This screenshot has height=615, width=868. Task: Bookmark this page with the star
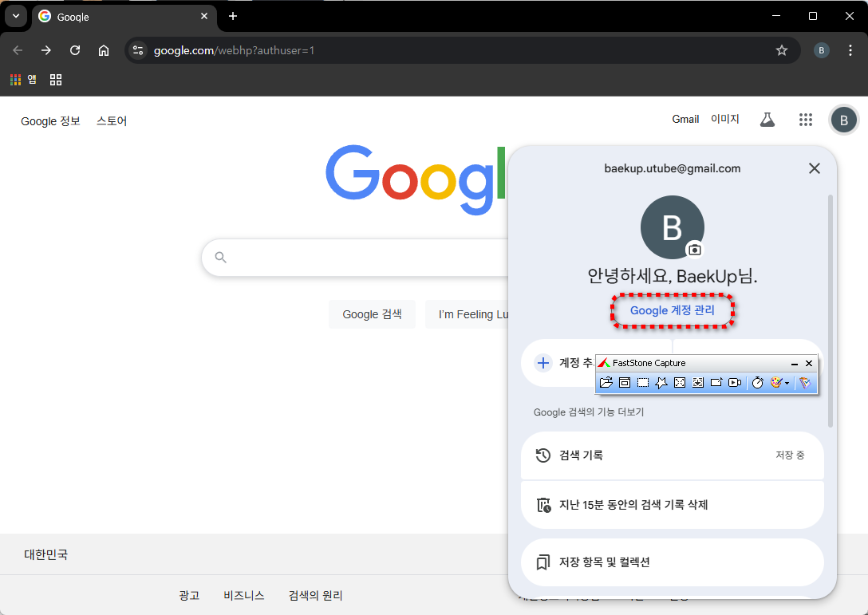[782, 50]
